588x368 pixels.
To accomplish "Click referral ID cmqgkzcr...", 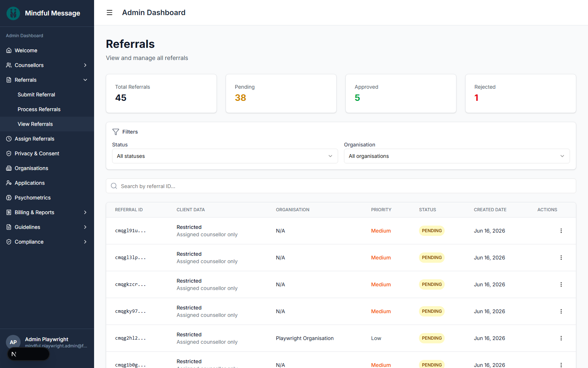I will pos(130,284).
